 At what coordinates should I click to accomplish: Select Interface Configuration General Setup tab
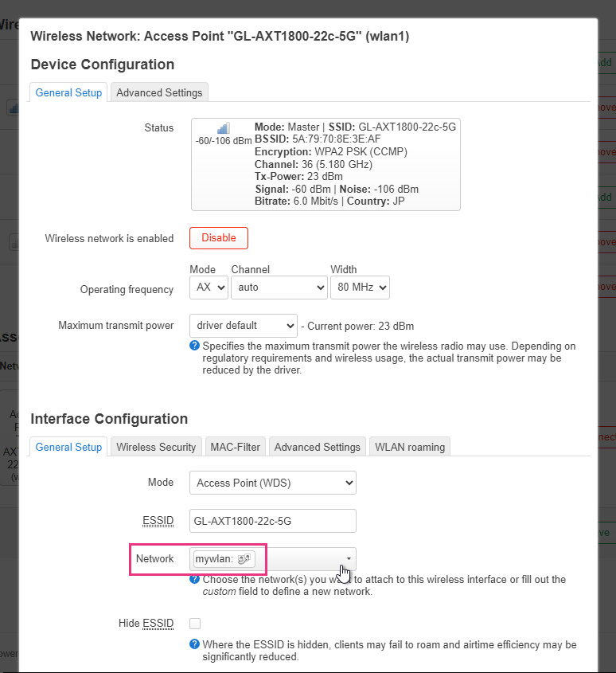point(68,448)
